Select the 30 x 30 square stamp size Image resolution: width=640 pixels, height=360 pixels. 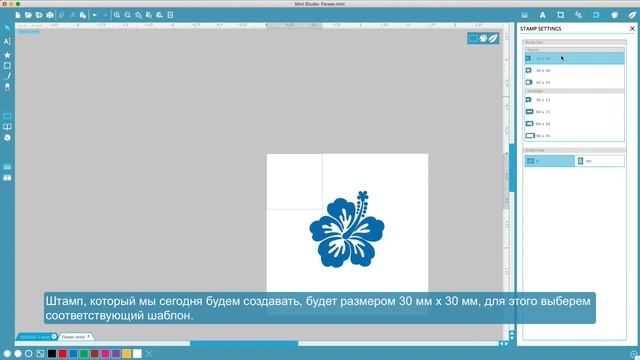[x=574, y=71]
